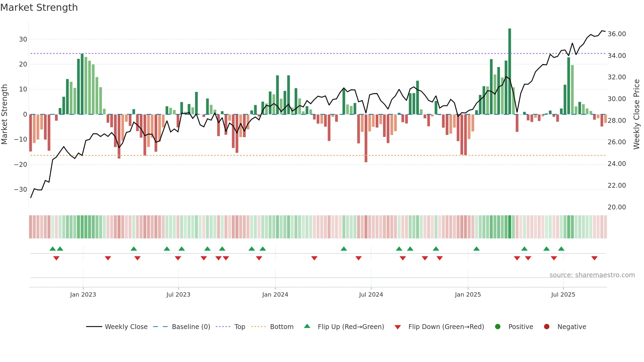Click the Market Strength chart title

pos(39,8)
